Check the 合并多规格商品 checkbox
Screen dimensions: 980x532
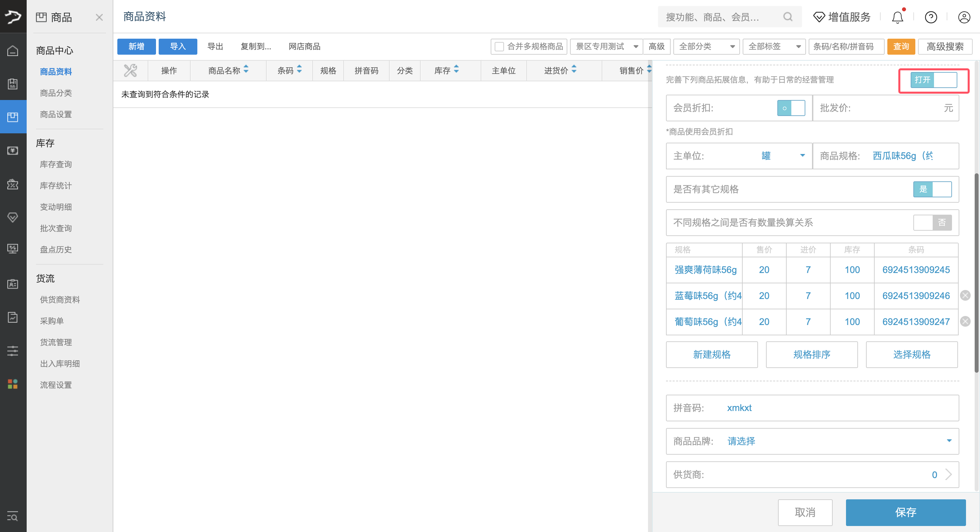[x=500, y=47]
